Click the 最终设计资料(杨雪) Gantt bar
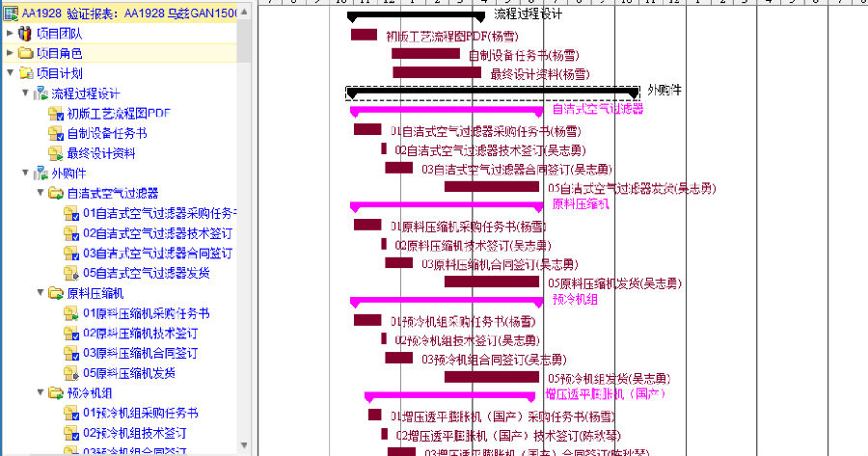The image size is (868, 456). pyautogui.click(x=437, y=72)
